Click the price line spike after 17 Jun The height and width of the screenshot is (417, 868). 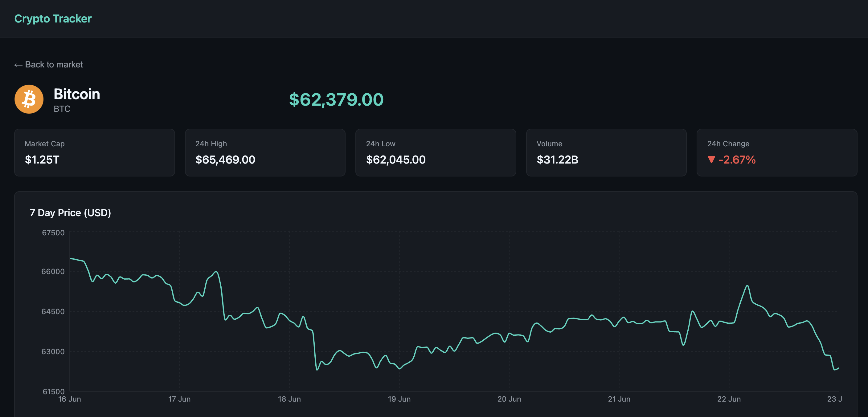[216, 272]
